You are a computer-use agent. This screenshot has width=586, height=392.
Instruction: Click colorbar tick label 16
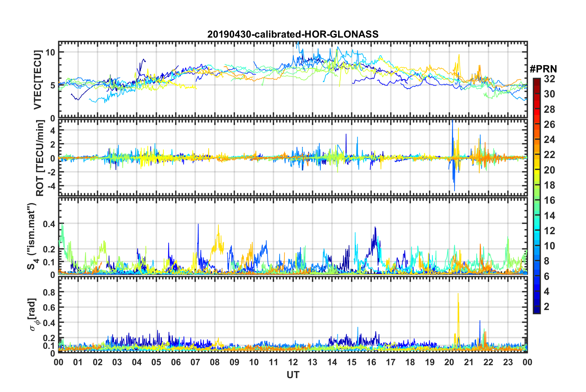coord(549,200)
